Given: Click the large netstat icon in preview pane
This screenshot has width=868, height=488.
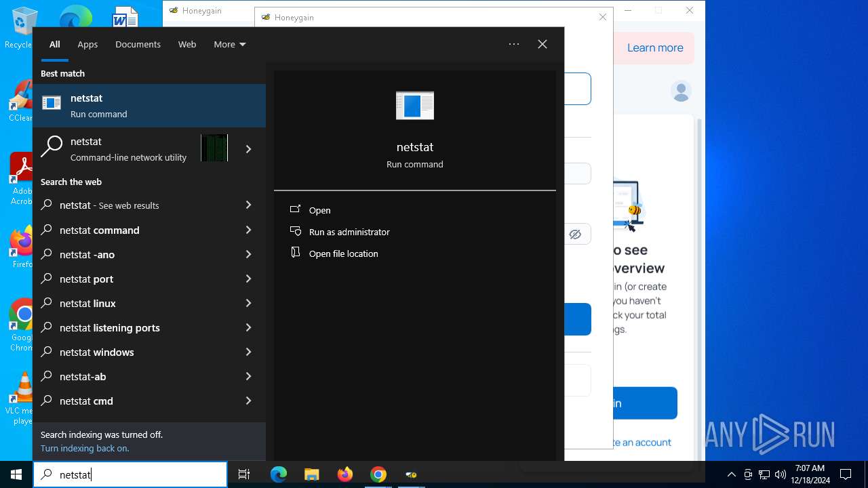Looking at the screenshot, I should click(x=415, y=106).
